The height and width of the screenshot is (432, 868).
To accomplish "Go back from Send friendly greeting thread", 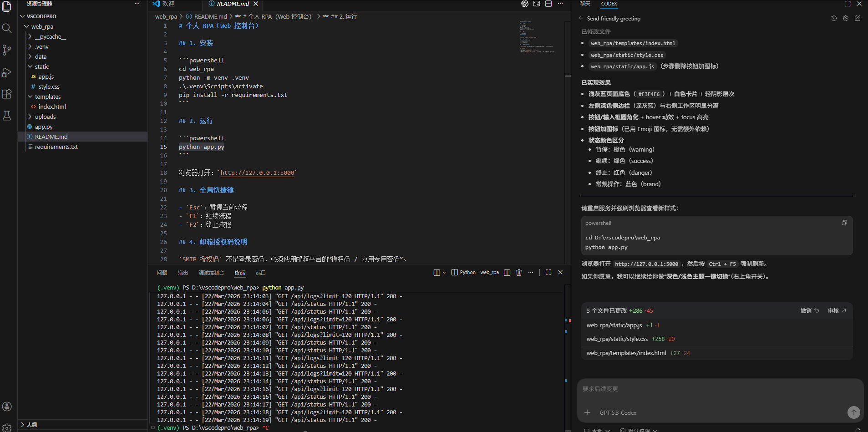I will [581, 19].
